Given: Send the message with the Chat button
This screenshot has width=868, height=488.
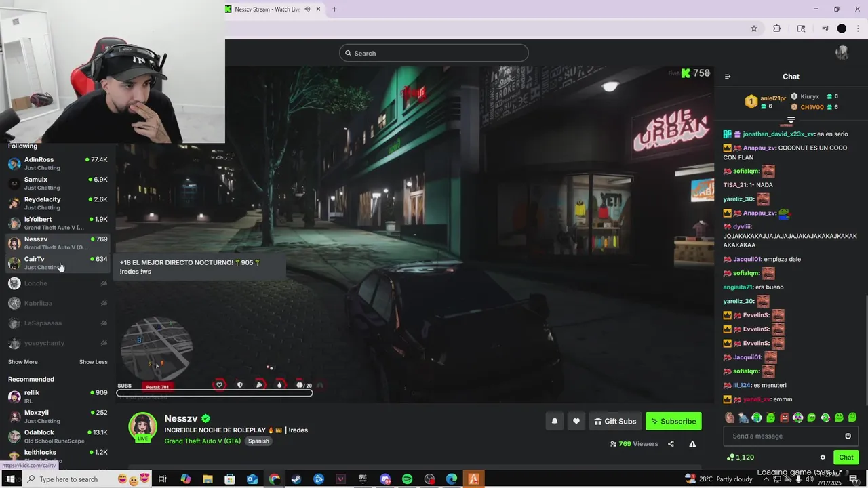Looking at the screenshot, I should click(x=846, y=457).
